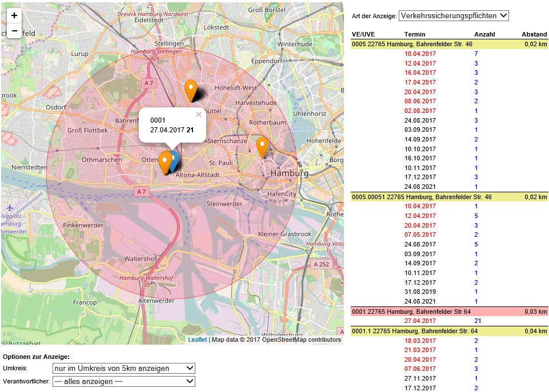The width and height of the screenshot is (549, 392).
Task: Click date 16.04.2017
Action: click(420, 72)
